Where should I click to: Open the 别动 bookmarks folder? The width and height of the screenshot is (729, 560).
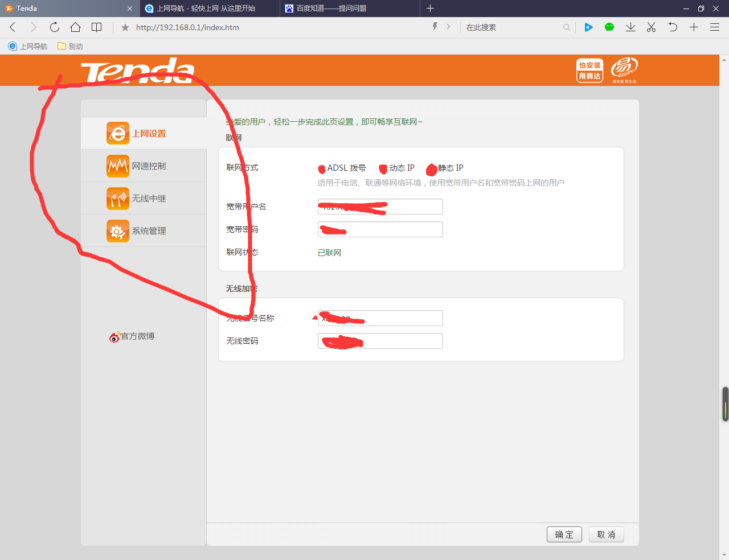point(70,46)
